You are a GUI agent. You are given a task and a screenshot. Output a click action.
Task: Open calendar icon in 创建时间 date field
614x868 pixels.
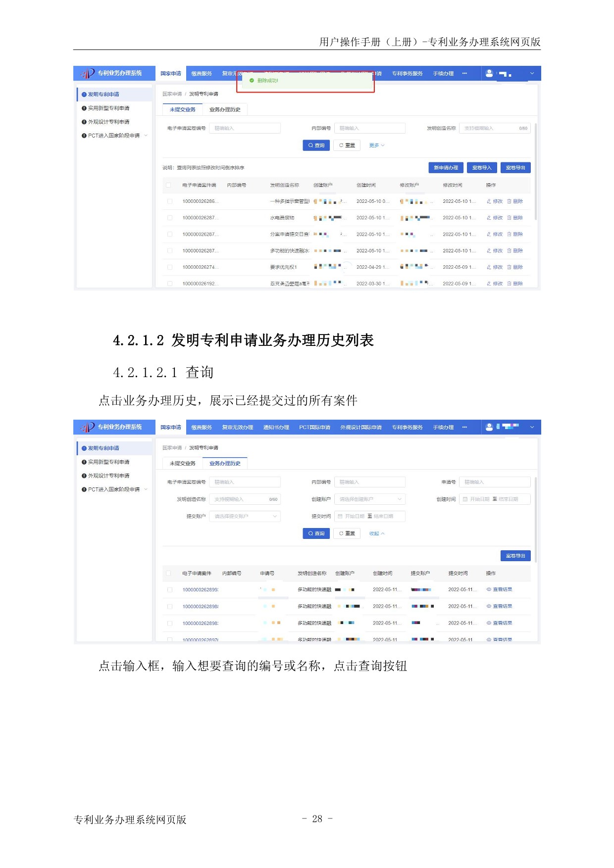(465, 499)
